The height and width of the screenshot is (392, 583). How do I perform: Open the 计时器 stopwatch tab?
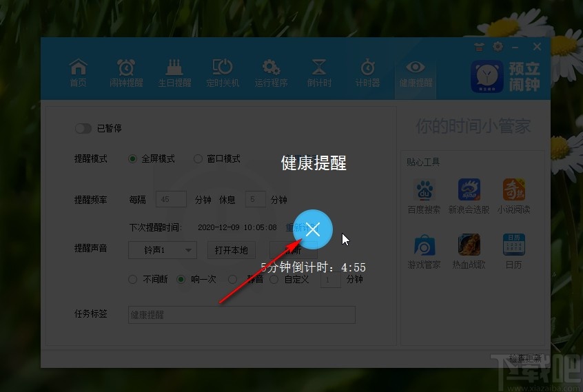367,73
